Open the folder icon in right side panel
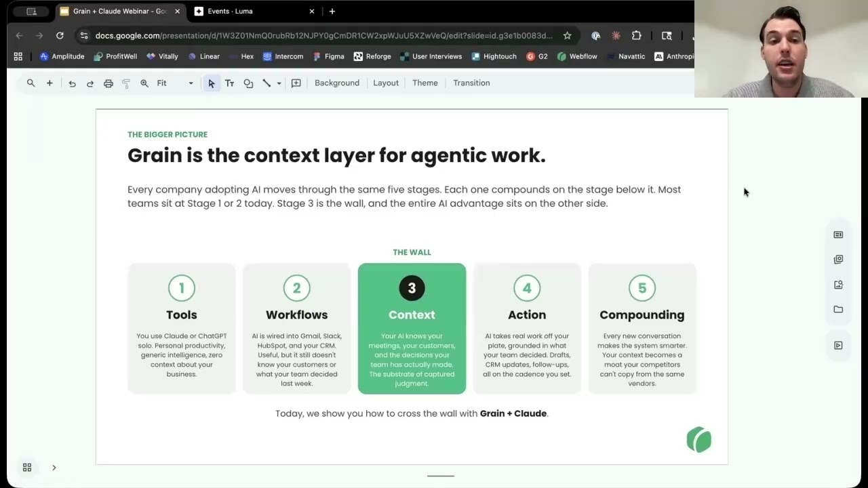The image size is (868, 488). point(838,310)
